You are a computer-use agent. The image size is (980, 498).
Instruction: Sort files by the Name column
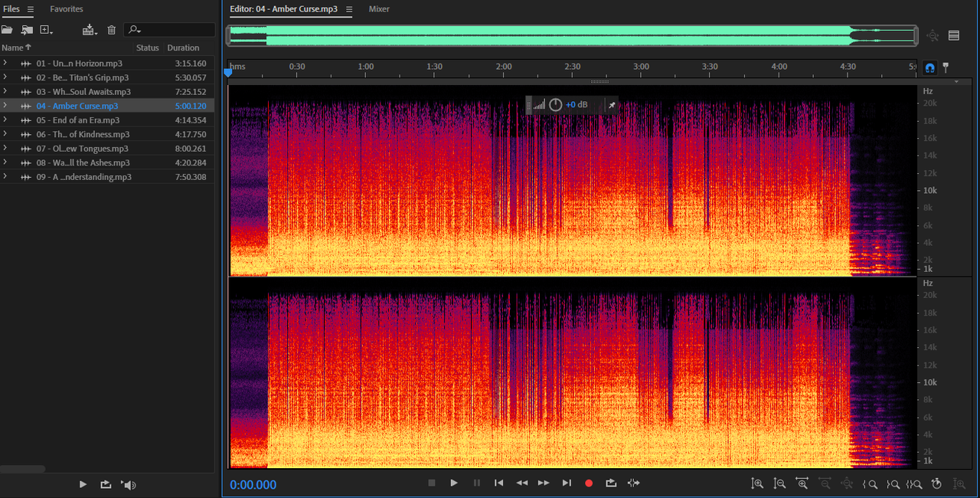click(15, 48)
